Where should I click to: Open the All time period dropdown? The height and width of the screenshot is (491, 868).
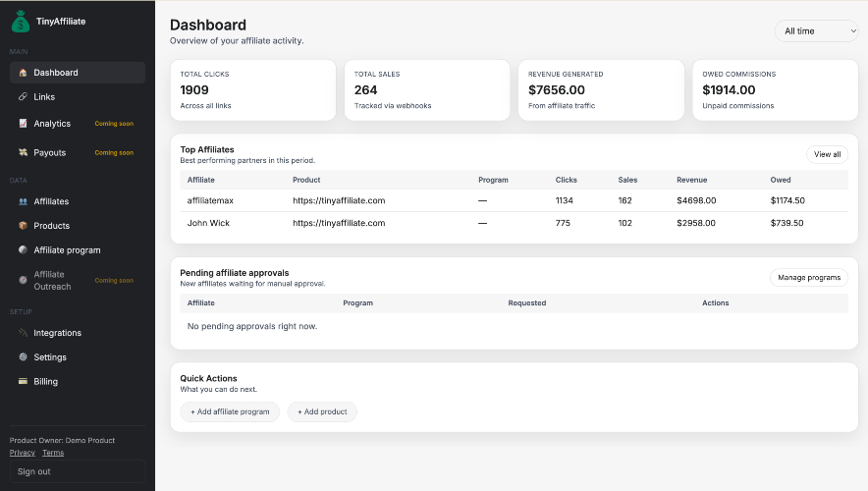pos(816,31)
